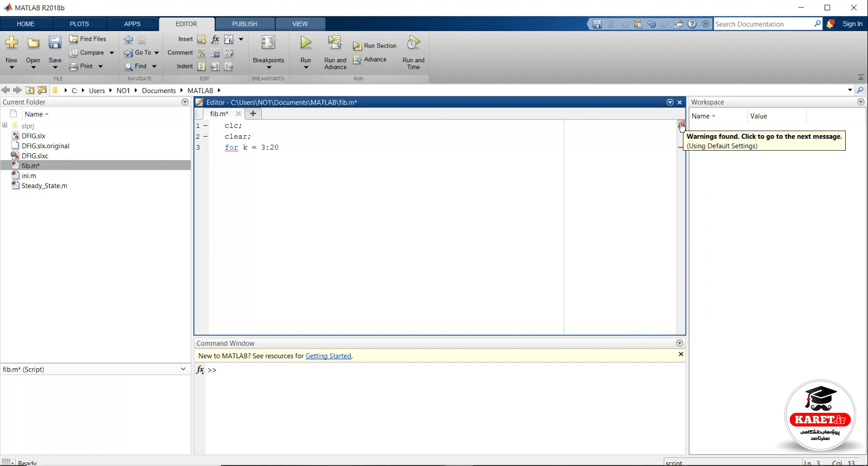Click Run and Time
The width and height of the screenshot is (868, 466).
coord(413,52)
